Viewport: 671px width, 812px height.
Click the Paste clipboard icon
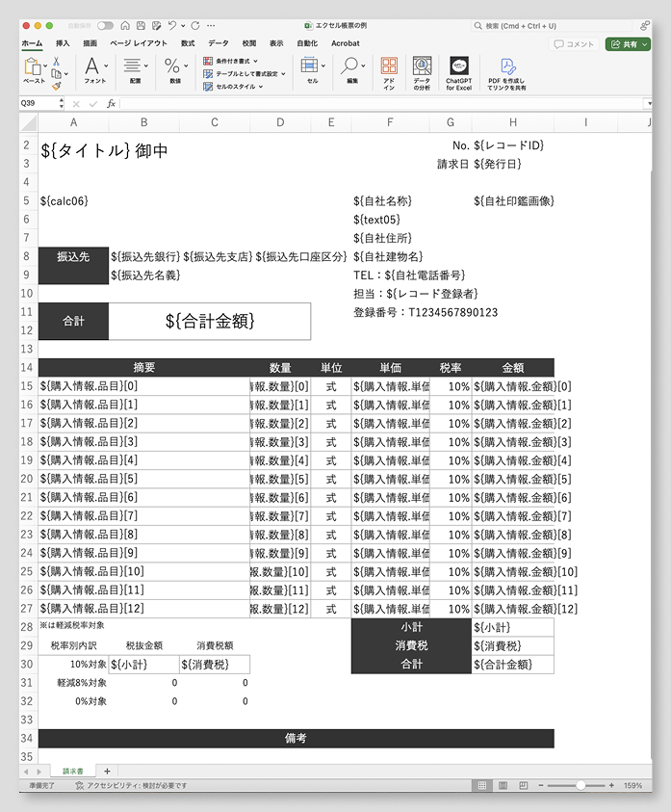[32, 66]
